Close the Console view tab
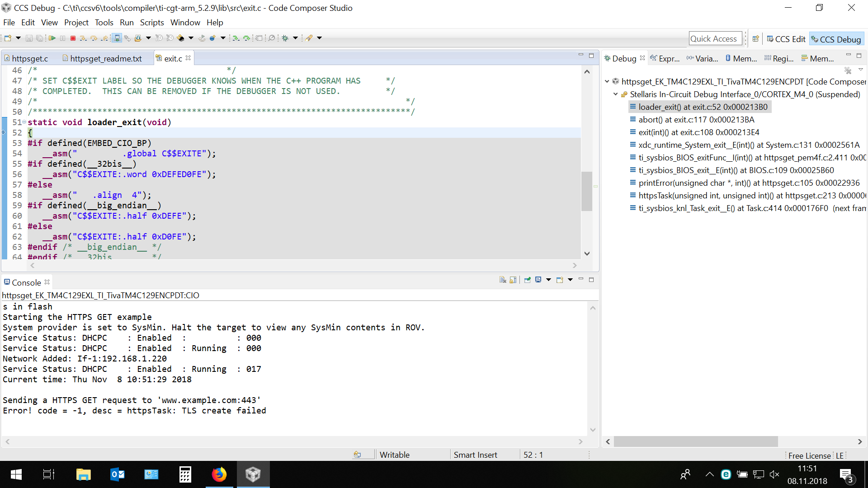Image resolution: width=868 pixels, height=488 pixels. click(x=47, y=282)
